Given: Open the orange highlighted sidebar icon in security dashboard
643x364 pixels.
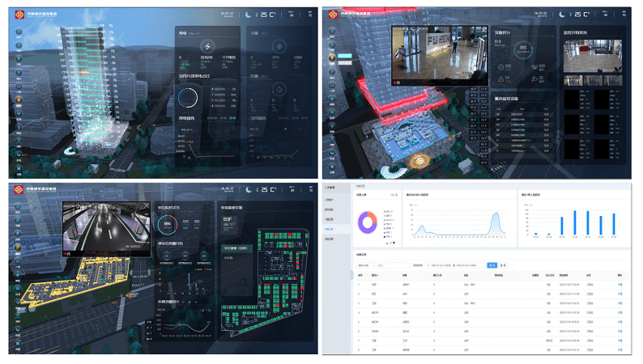Looking at the screenshot, I should pyautogui.click(x=332, y=57).
